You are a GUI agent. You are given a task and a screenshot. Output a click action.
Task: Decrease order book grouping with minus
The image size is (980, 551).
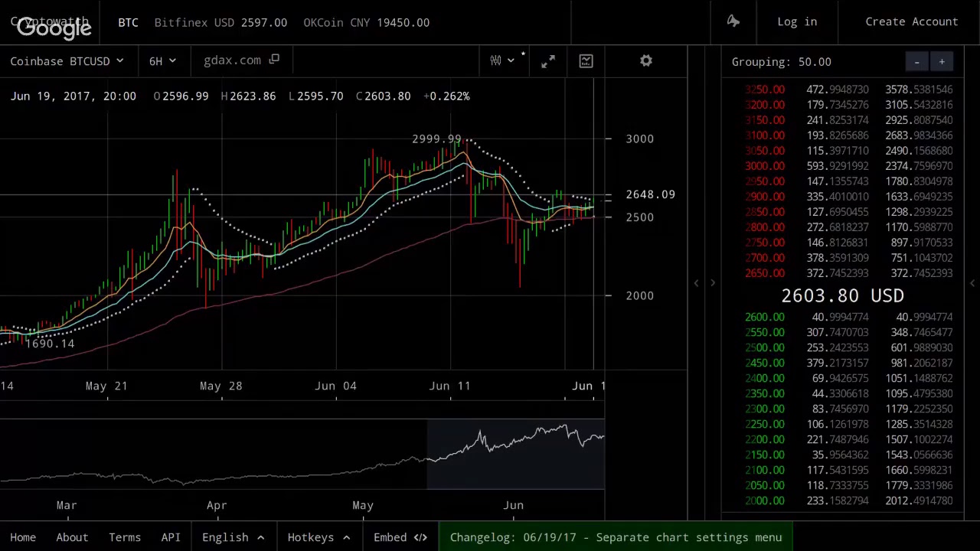pyautogui.click(x=916, y=62)
